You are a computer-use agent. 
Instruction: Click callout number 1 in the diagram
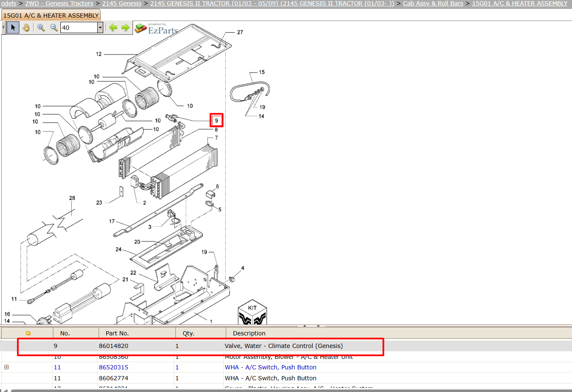211,322
